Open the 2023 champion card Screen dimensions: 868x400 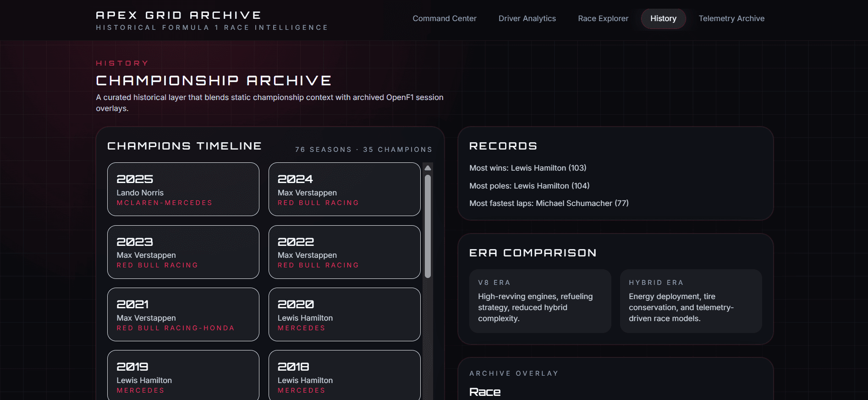[x=183, y=252]
